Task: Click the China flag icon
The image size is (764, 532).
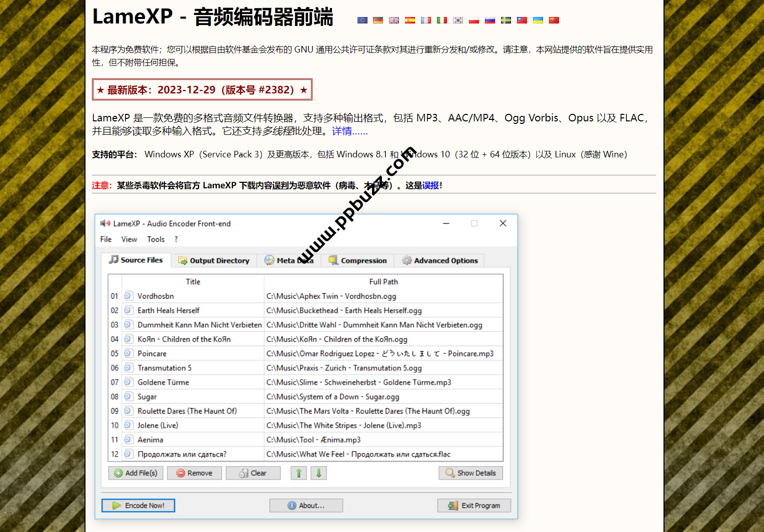Action: click(554, 20)
